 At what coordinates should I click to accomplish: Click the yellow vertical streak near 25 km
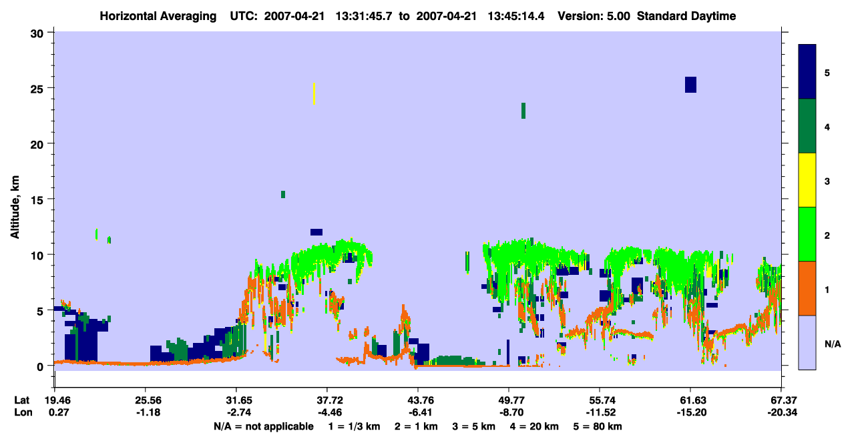pos(314,93)
